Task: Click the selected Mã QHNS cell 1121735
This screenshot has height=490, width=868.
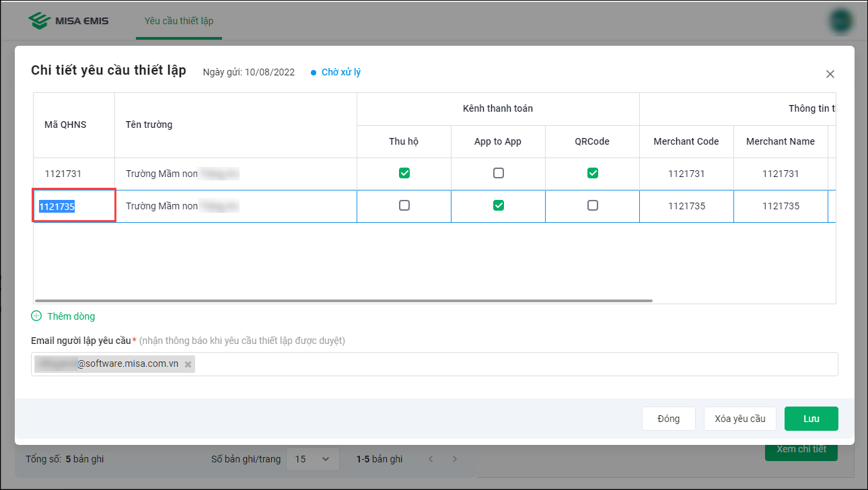Action: tap(75, 206)
